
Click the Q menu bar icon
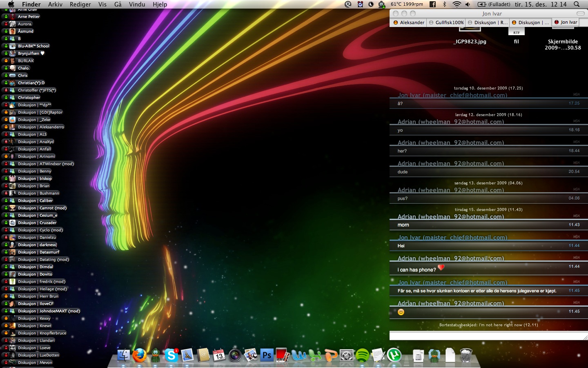point(348,4)
